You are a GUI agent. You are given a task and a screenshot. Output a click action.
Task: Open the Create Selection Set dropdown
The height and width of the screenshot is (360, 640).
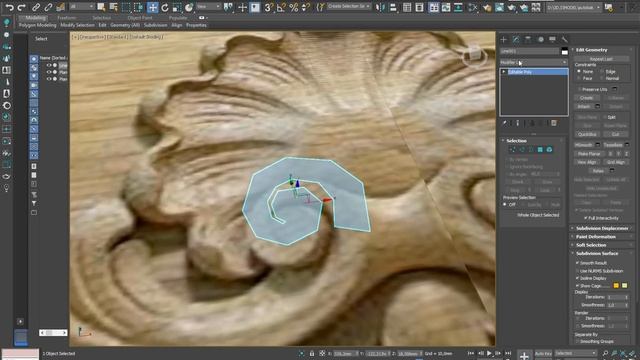[x=349, y=7]
